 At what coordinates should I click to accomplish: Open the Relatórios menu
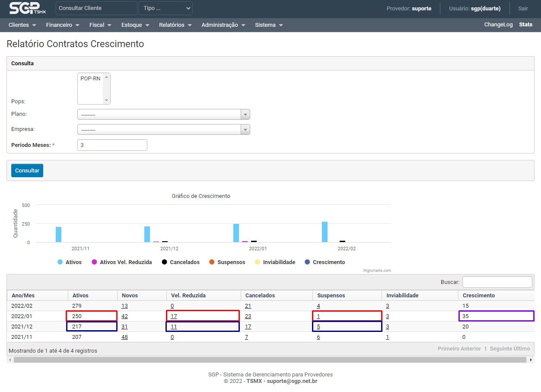[x=175, y=25]
